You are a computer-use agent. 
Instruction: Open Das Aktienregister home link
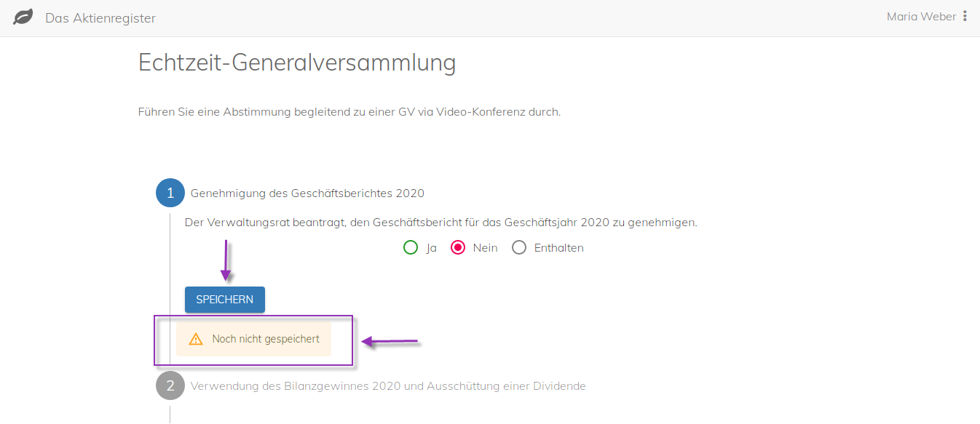tap(100, 18)
